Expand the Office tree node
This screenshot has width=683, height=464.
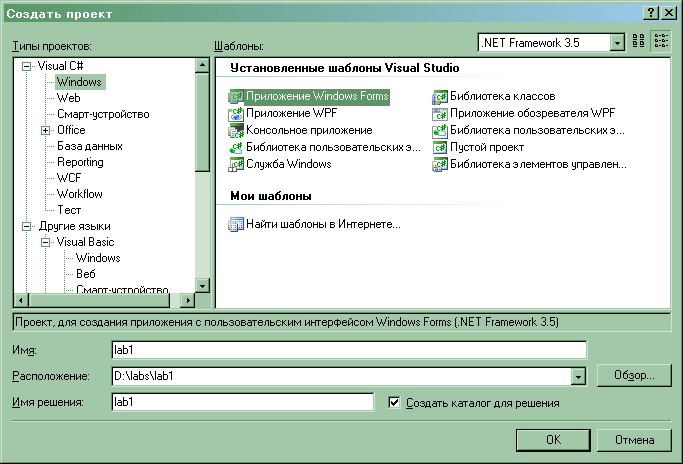(45, 130)
